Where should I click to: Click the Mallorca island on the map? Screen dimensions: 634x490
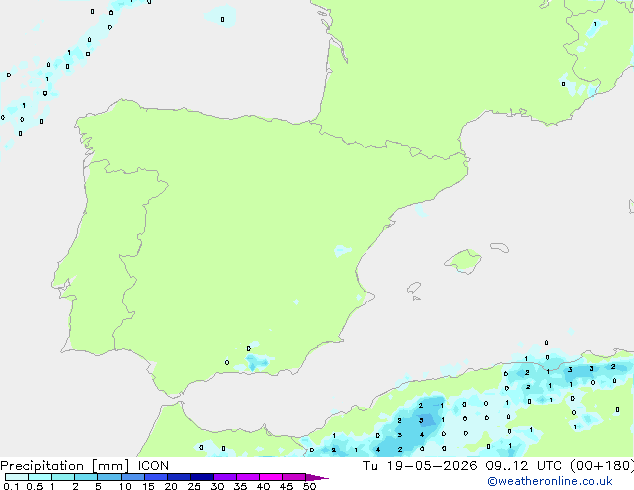(464, 261)
